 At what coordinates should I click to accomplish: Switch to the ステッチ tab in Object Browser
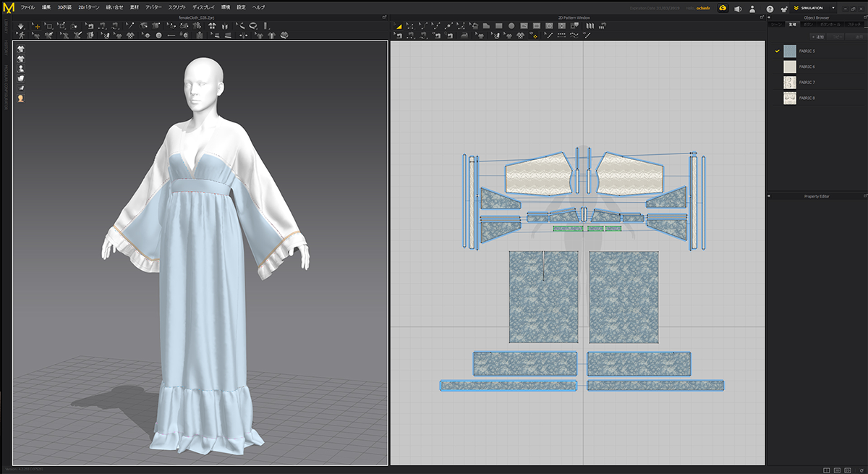pos(854,25)
